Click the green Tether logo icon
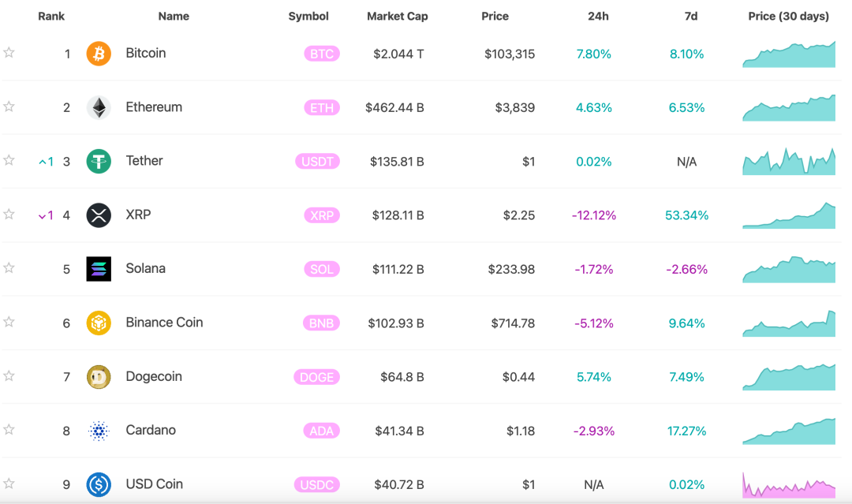This screenshot has height=504, width=852. click(99, 162)
